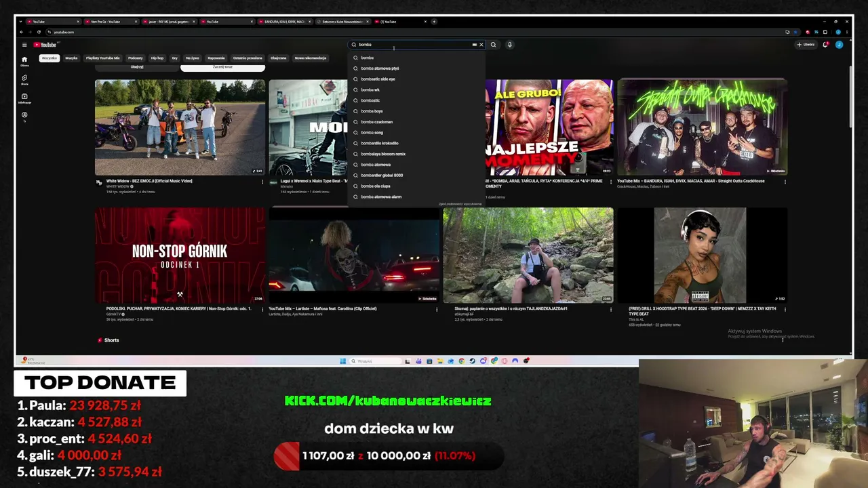Open options menu for White Widow video
Image resolution: width=868 pixels, height=488 pixels.
pos(262,182)
